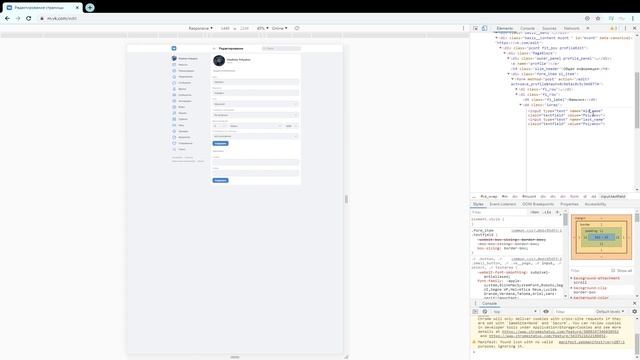Toggle the device toolbar icon in DevTools
Screen dimensions: 640x360
(x=484, y=28)
